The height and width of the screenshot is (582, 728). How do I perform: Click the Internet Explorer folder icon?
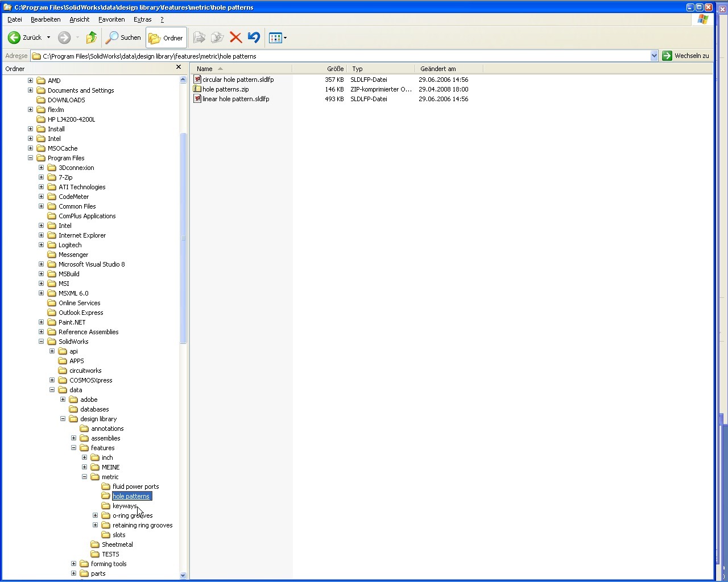point(52,235)
